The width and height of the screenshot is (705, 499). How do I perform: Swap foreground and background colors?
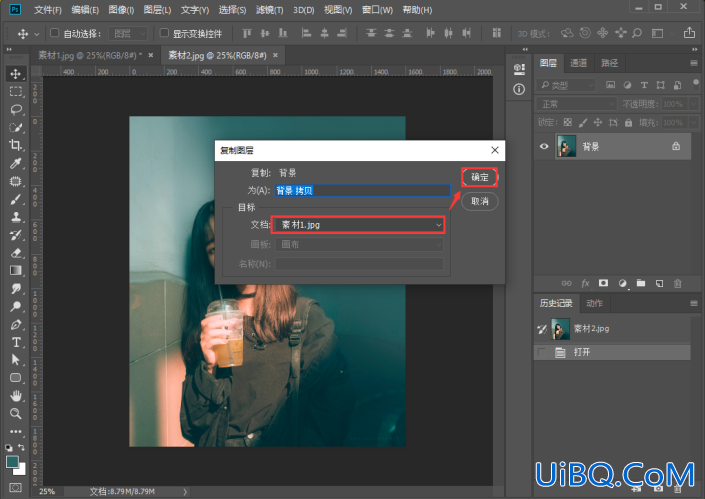point(21,447)
